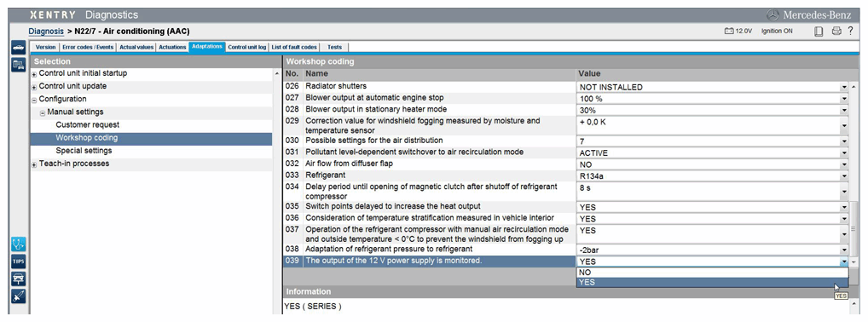Click the Mercedes-Benz star logo
Viewport: 868px width, 322px height.
coord(773,15)
